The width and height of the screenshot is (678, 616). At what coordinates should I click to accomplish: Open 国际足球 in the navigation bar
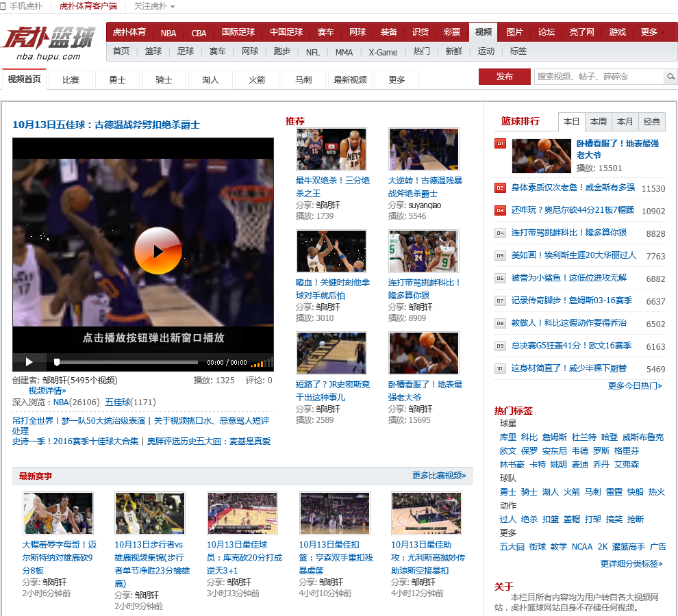(238, 32)
